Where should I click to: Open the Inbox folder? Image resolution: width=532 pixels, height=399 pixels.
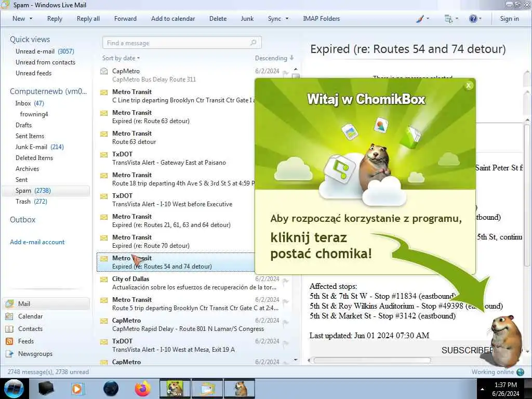click(30, 103)
